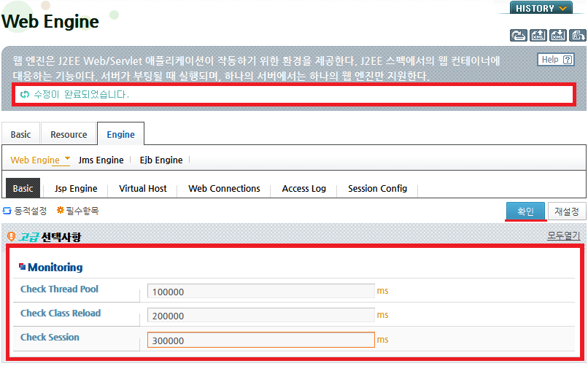Go to the Jsp Engine sub-tab

click(x=76, y=188)
